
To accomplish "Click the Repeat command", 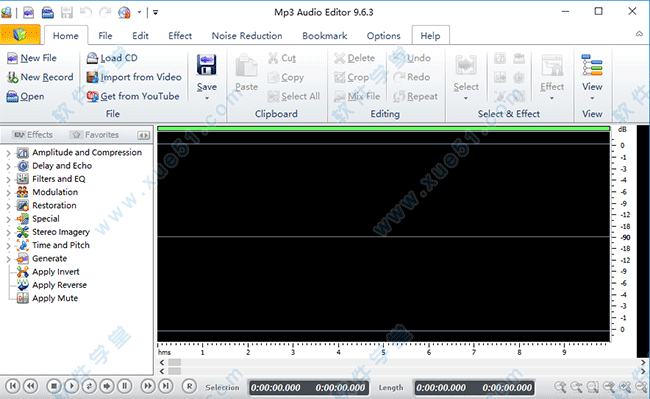I will 415,96.
